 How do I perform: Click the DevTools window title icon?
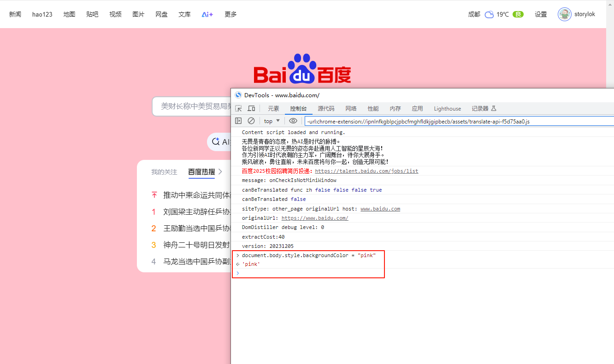(238, 95)
